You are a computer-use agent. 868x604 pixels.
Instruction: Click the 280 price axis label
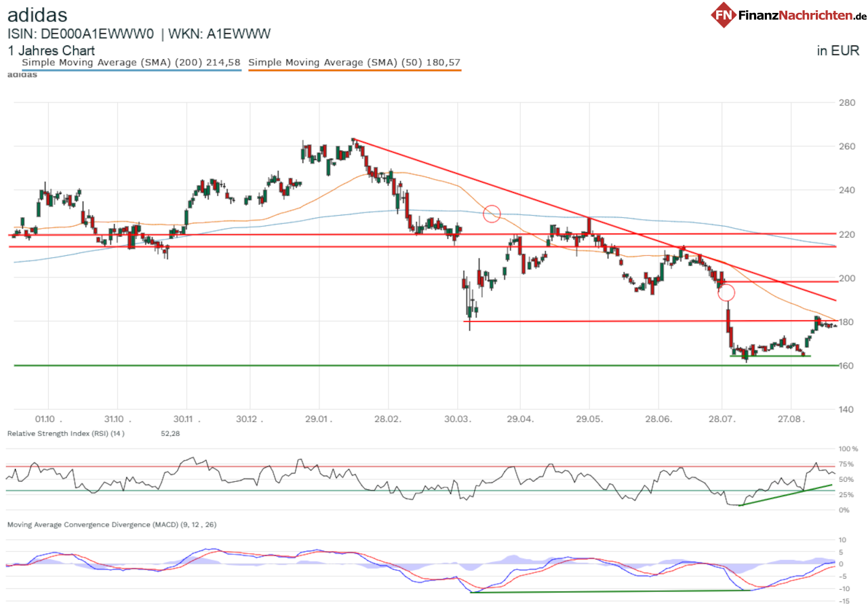[846, 102]
